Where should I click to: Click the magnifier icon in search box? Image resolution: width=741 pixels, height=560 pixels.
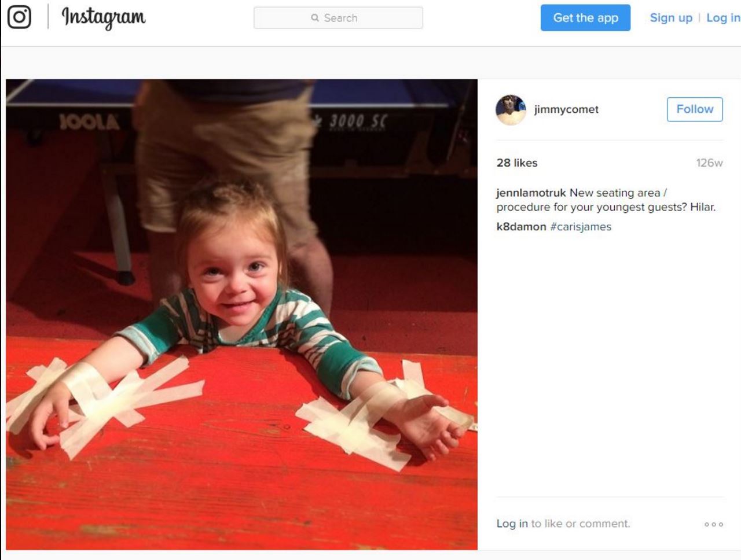click(x=315, y=18)
